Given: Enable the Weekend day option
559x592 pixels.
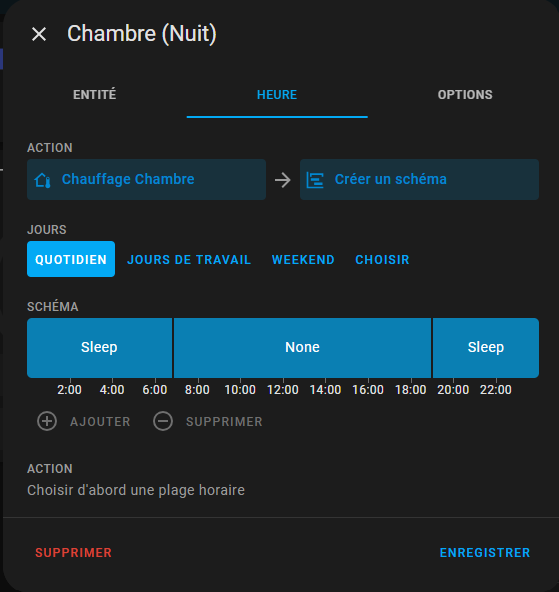Looking at the screenshot, I should click(x=303, y=259).
